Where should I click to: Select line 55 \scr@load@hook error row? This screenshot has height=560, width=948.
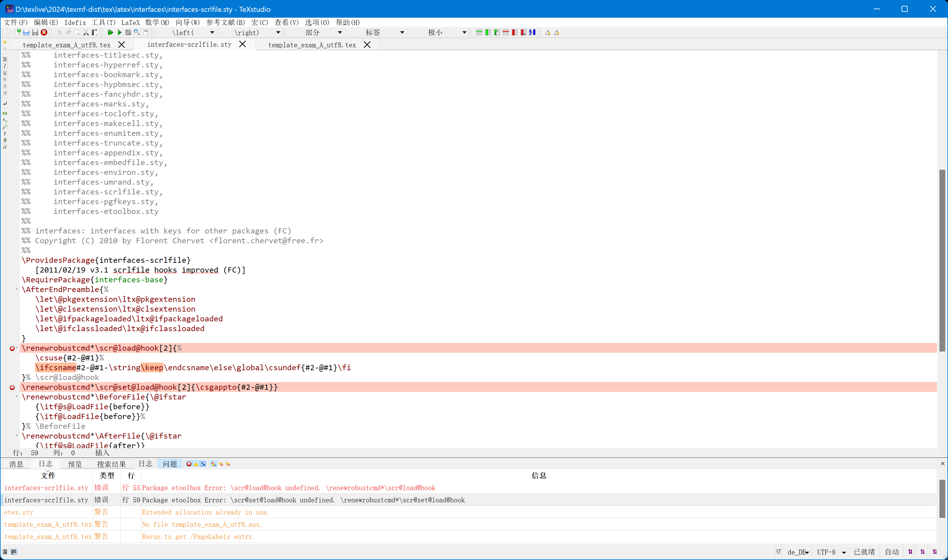(x=470, y=488)
